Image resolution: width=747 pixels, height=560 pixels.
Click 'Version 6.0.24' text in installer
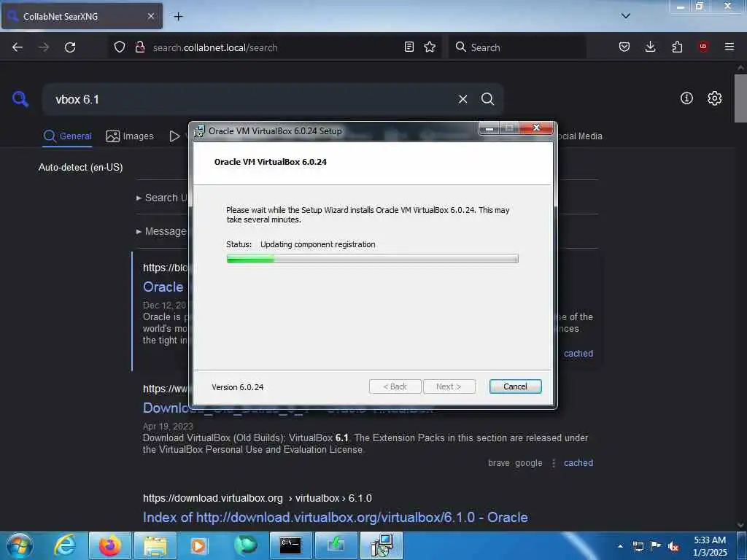coord(238,387)
